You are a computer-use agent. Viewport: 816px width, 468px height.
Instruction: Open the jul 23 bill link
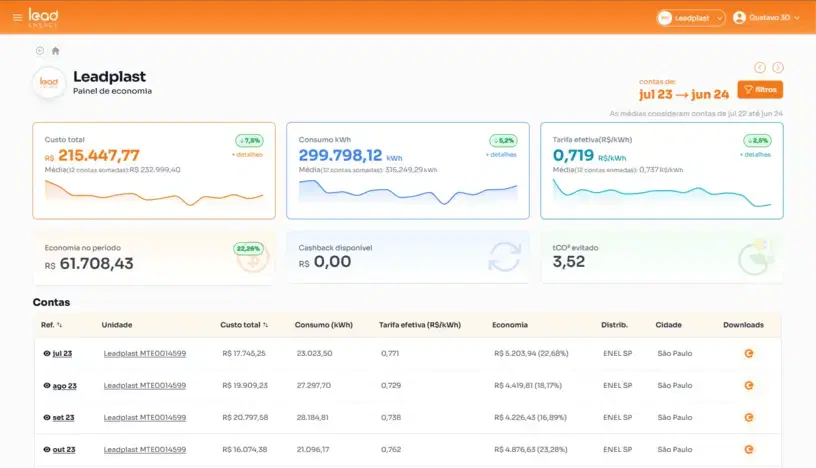(x=62, y=353)
